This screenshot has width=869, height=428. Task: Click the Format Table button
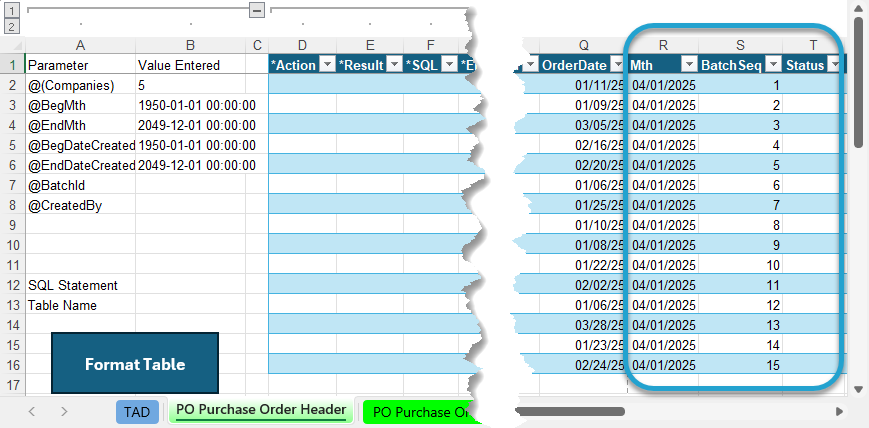pos(135,364)
